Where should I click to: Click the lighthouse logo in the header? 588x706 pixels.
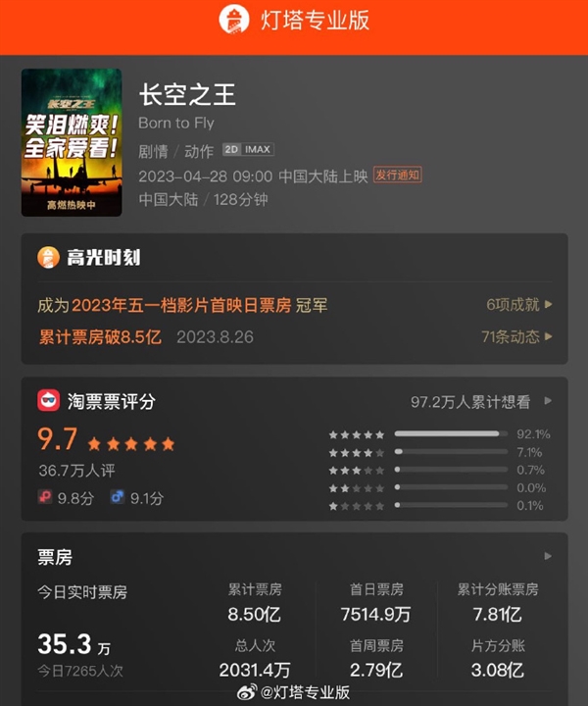(x=234, y=20)
